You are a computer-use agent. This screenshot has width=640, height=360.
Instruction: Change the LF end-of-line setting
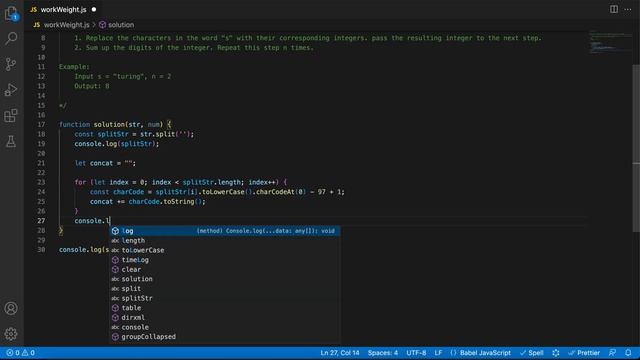(438, 353)
